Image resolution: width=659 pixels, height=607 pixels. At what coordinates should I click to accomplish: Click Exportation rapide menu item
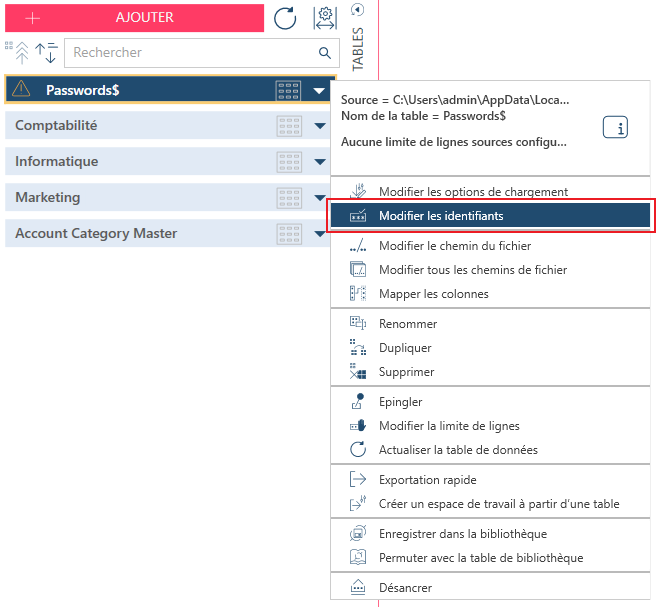427,480
